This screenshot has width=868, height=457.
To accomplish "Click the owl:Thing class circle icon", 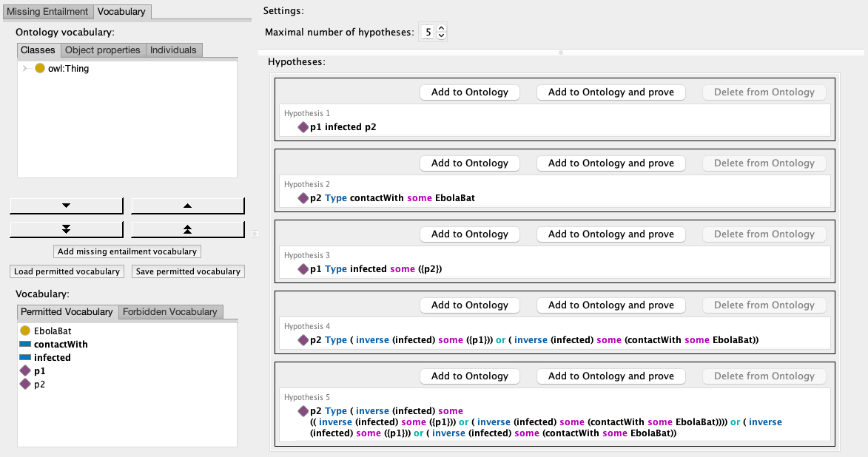I will click(x=40, y=68).
